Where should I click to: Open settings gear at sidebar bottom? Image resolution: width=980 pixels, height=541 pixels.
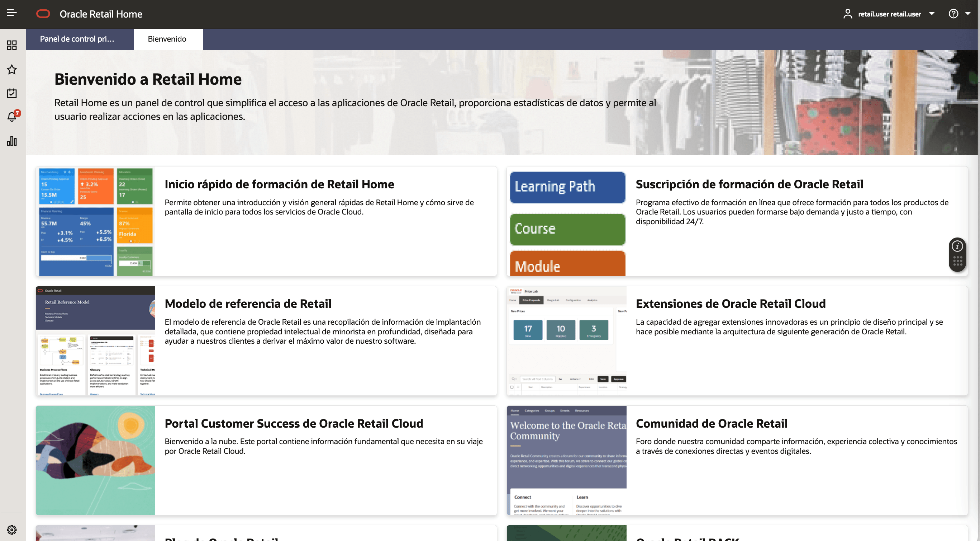coord(12,530)
